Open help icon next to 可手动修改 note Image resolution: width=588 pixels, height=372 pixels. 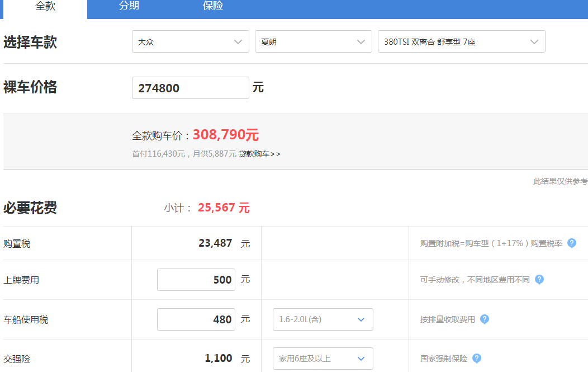coord(539,280)
